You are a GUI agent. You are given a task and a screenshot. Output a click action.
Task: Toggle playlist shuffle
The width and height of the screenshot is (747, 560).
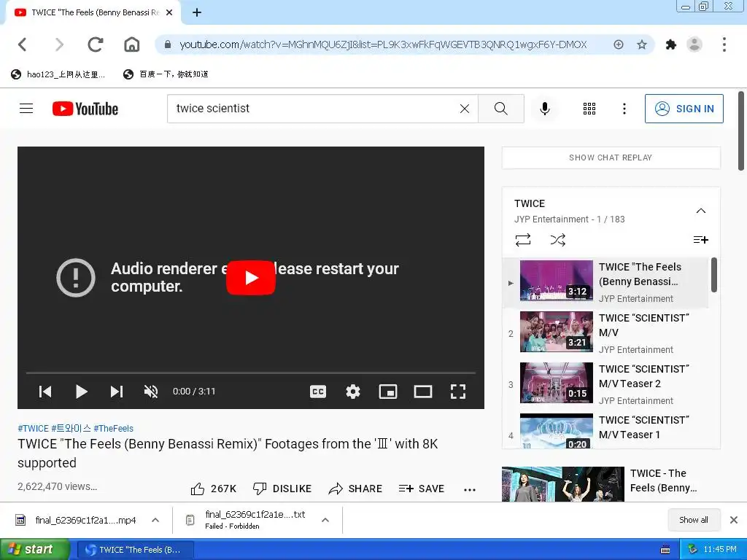tap(558, 239)
